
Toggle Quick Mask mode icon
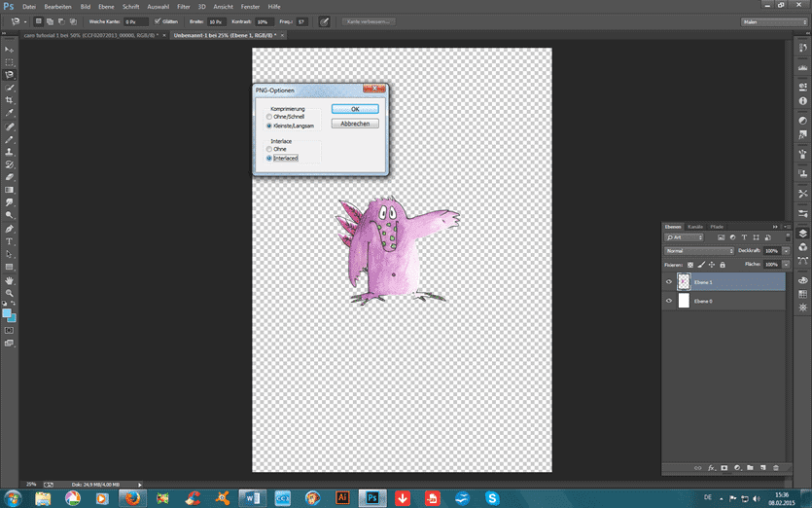click(x=9, y=330)
